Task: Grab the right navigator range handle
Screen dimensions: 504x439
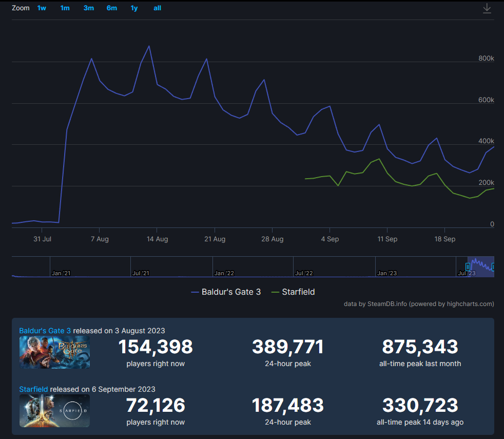Action: (x=493, y=267)
